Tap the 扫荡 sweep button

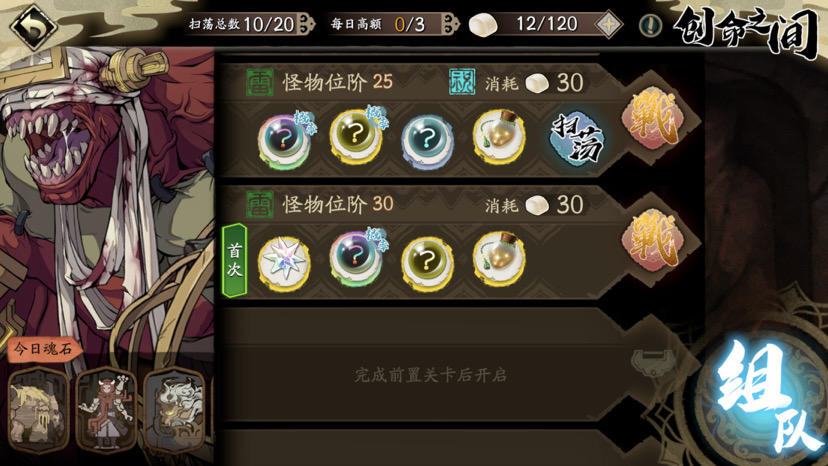click(577, 139)
